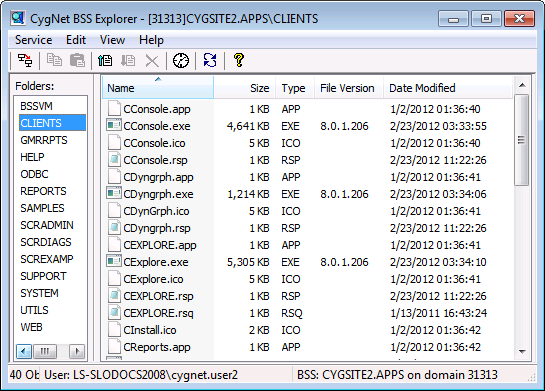Image resolution: width=545 pixels, height=391 pixels.
Task: Click the folder pane scroll right arrow
Action: [x=77, y=351]
